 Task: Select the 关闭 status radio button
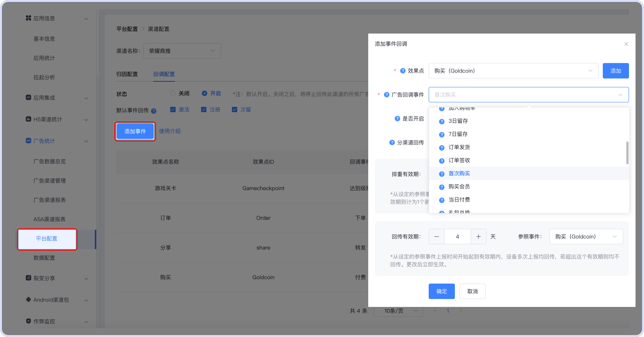click(173, 93)
